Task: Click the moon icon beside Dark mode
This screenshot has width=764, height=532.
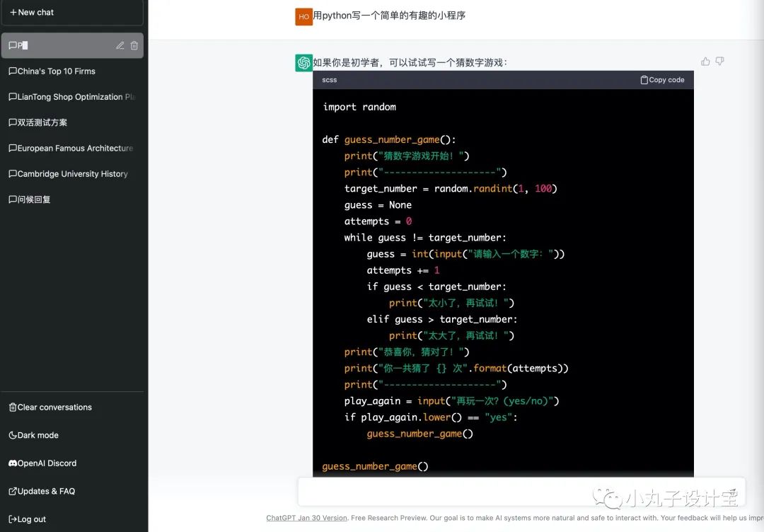Action: pyautogui.click(x=13, y=435)
